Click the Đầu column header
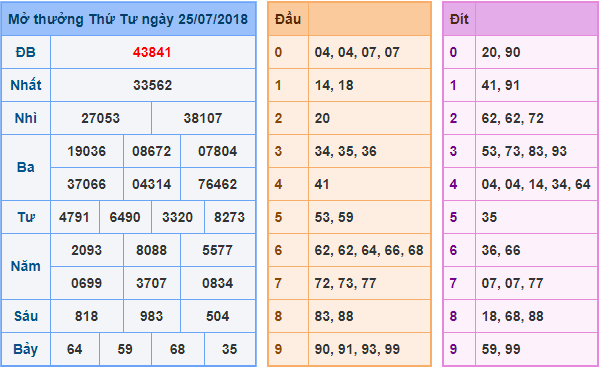 pos(288,19)
